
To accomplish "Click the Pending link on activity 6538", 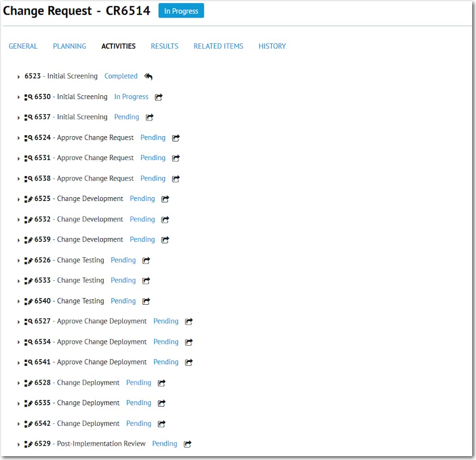I will tap(153, 178).
